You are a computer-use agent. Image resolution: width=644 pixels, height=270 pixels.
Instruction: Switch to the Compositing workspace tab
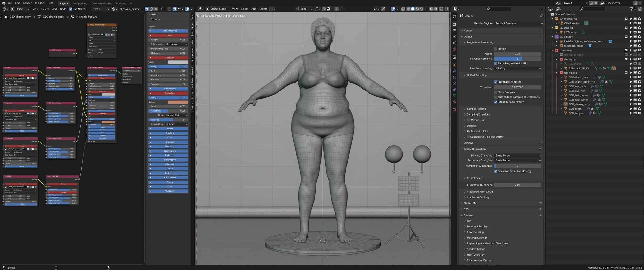pos(80,3)
